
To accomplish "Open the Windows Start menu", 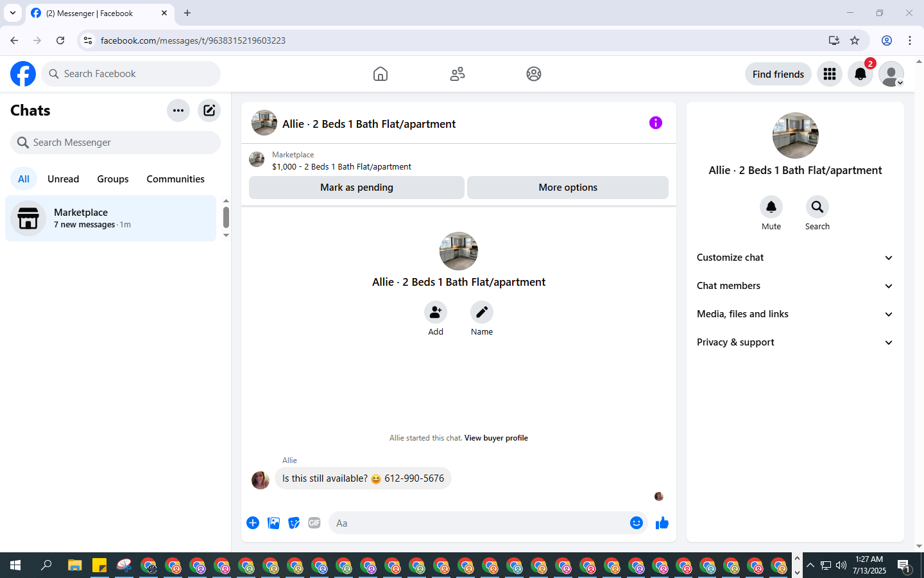I will [x=15, y=565].
